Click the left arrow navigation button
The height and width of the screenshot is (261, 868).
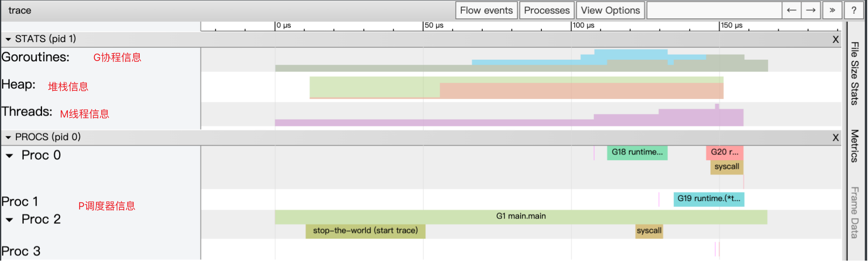(x=791, y=10)
